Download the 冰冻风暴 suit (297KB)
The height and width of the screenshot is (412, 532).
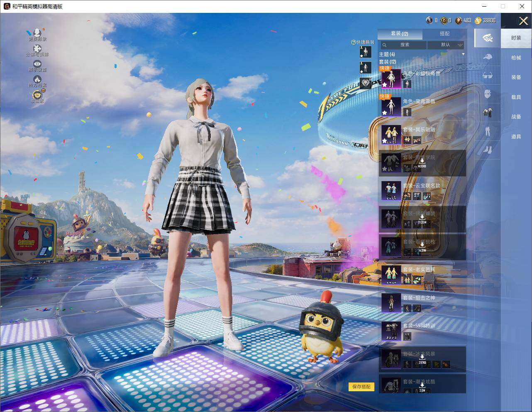click(x=422, y=359)
